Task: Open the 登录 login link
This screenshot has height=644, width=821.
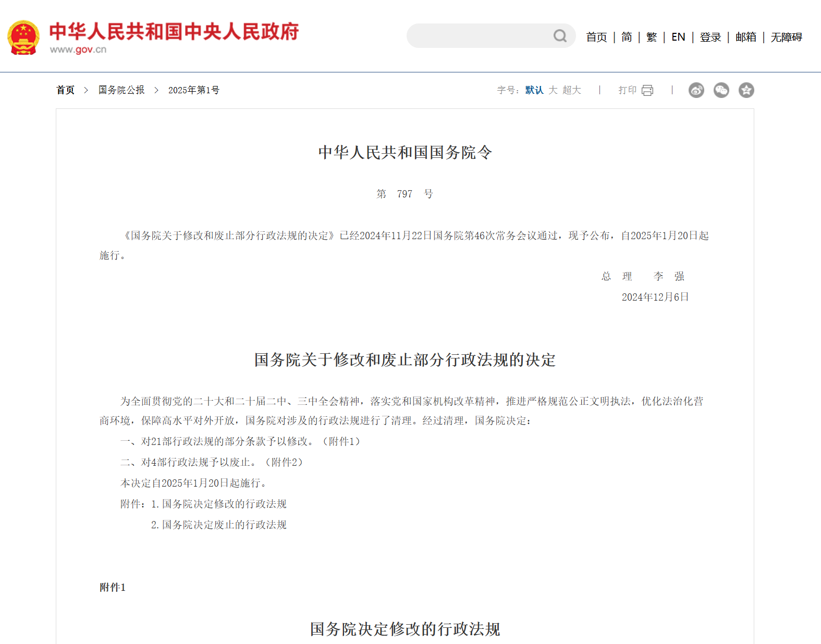Action: pos(710,37)
